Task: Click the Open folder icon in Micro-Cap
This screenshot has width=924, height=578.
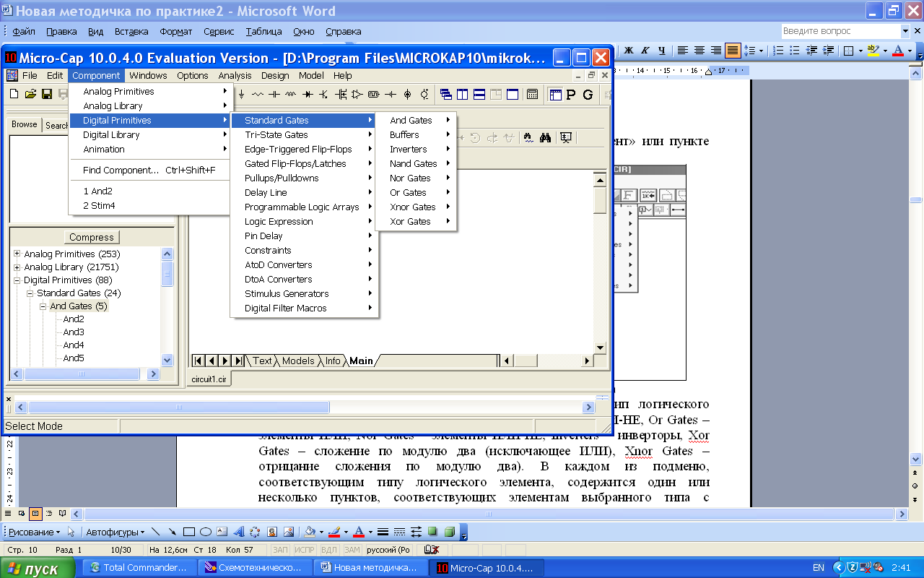Action: (x=30, y=94)
